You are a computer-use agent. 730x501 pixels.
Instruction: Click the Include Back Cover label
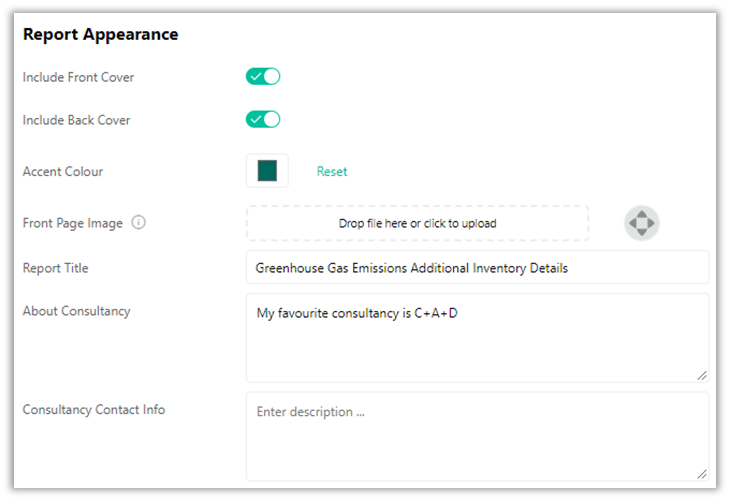tap(76, 120)
